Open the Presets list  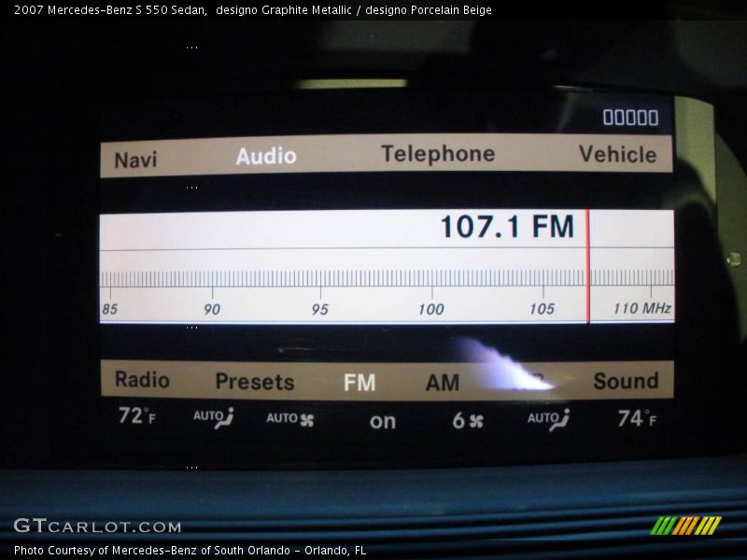(x=255, y=382)
